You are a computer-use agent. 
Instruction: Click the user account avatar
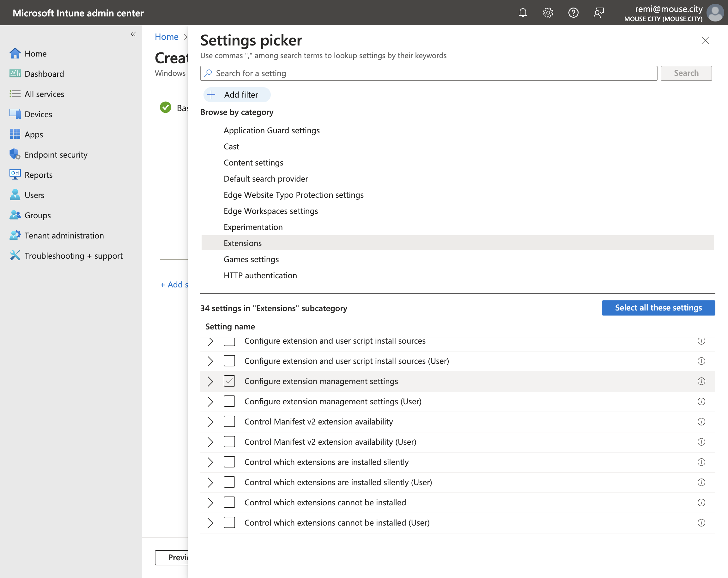(715, 13)
